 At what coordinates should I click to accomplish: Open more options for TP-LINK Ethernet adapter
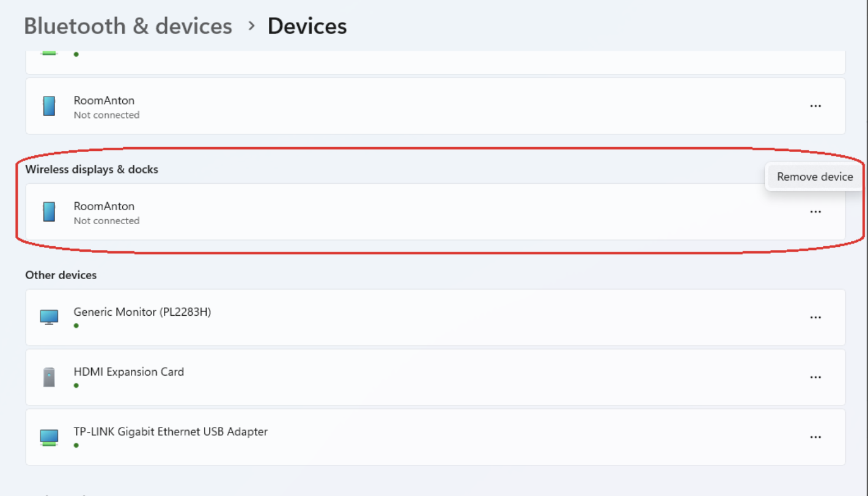click(815, 437)
